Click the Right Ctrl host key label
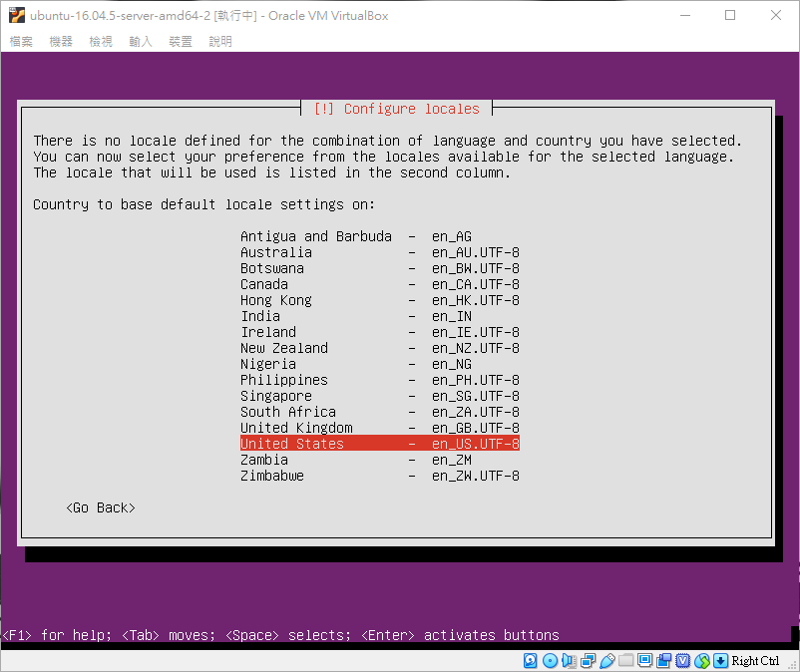 pos(755,661)
